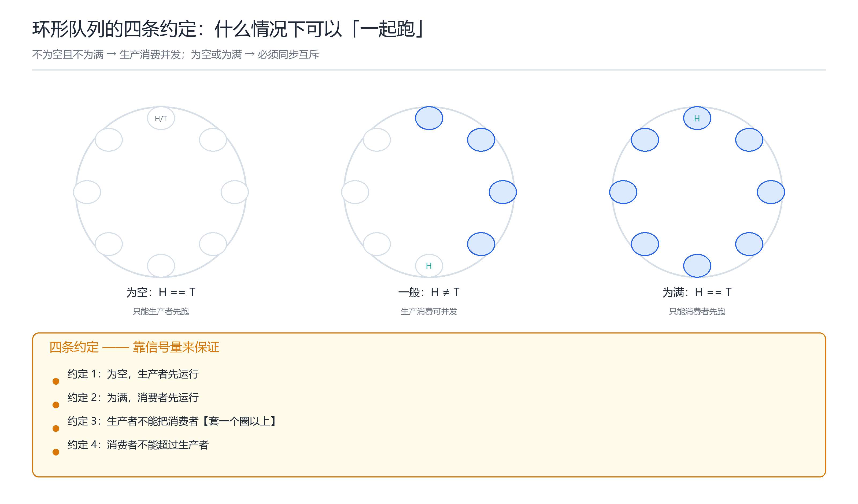
Task: Click the caption 生产消费可并发
Action: click(x=429, y=311)
